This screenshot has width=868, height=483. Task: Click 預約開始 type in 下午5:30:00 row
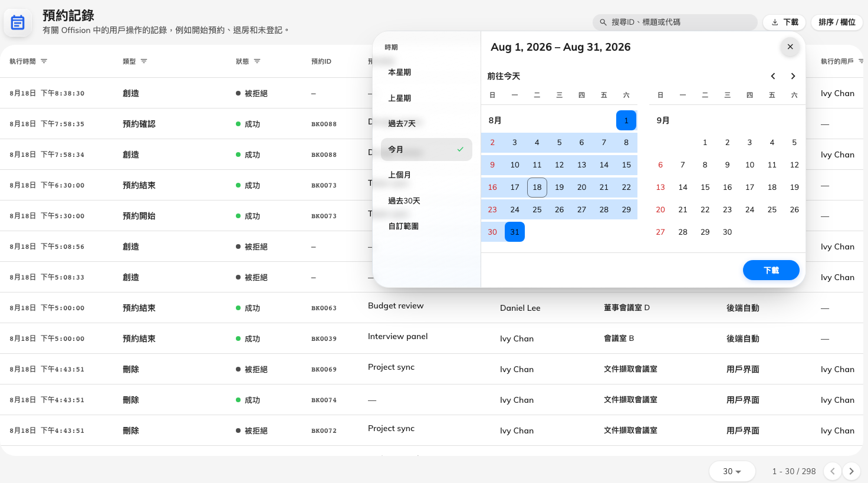tap(139, 216)
